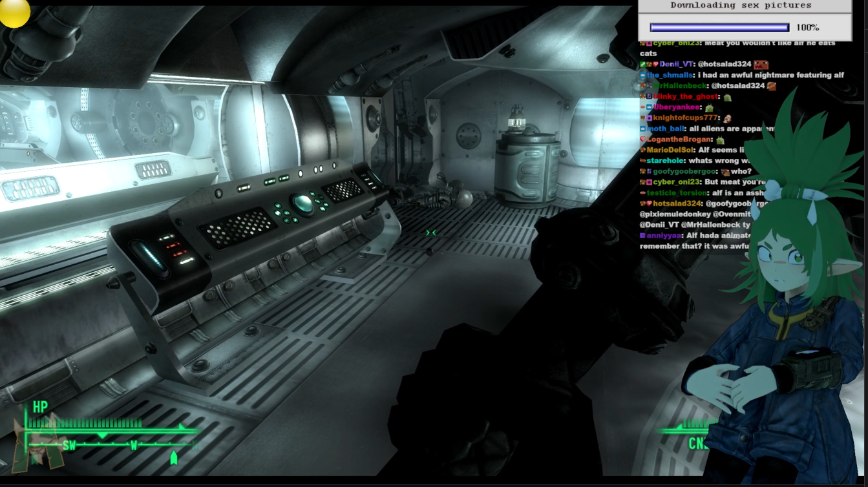Click the green quest marker arrow below compass

[173, 458]
